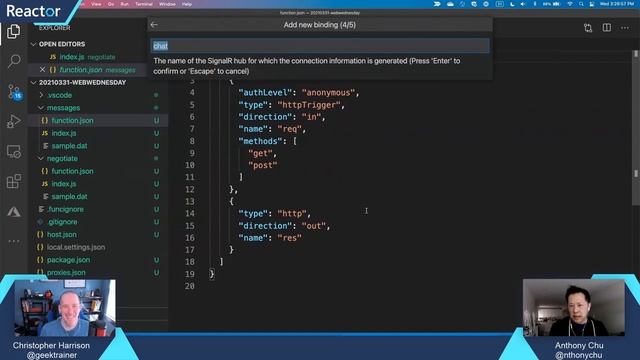Click the "post" value in editor
Screen dimensions: 640x360
263,165
